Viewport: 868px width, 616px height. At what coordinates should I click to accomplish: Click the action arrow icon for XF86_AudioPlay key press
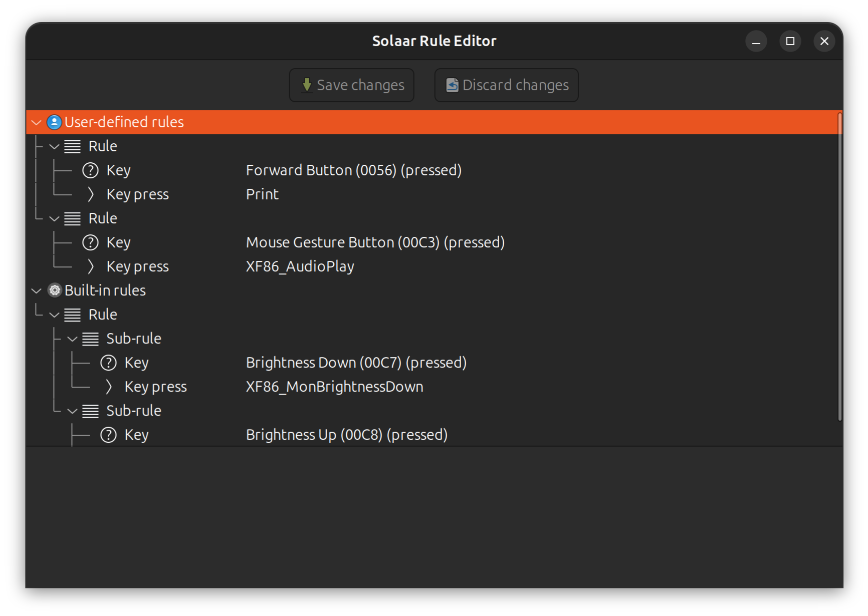point(91,266)
